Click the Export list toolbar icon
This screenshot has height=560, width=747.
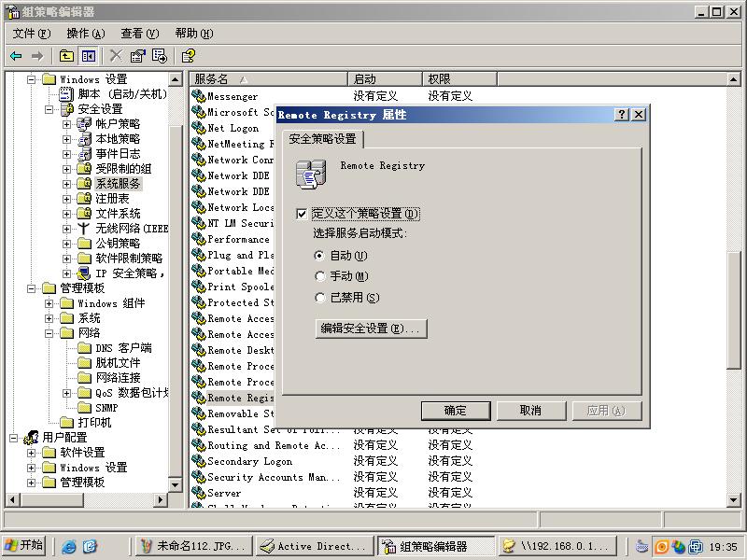158,55
